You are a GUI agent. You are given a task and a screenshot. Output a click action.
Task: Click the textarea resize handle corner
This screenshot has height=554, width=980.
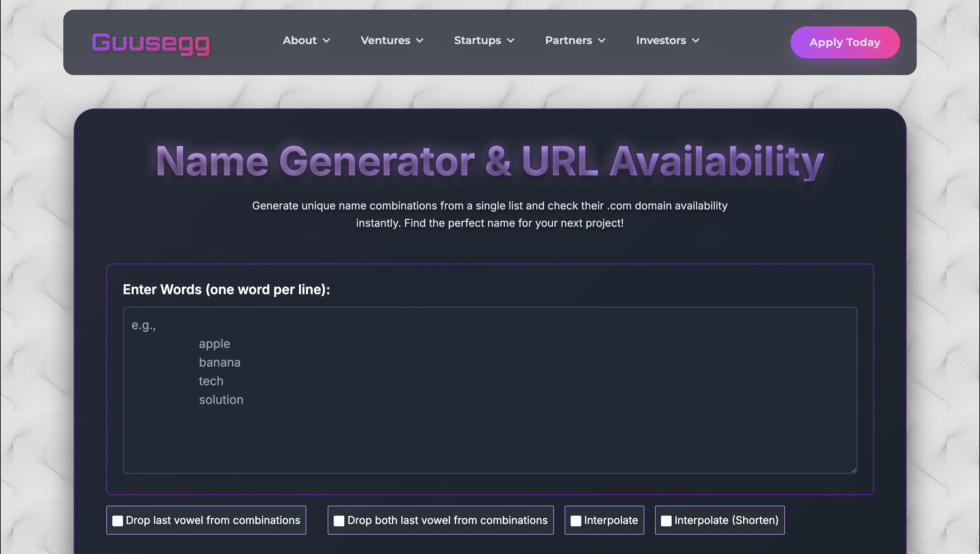point(854,470)
